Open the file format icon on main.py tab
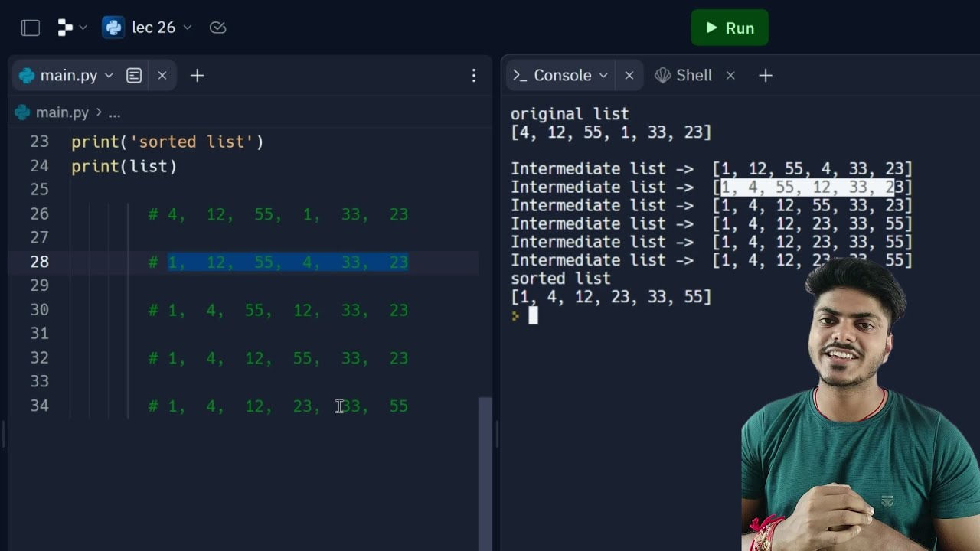Screen dimensions: 980x551 pos(134,76)
